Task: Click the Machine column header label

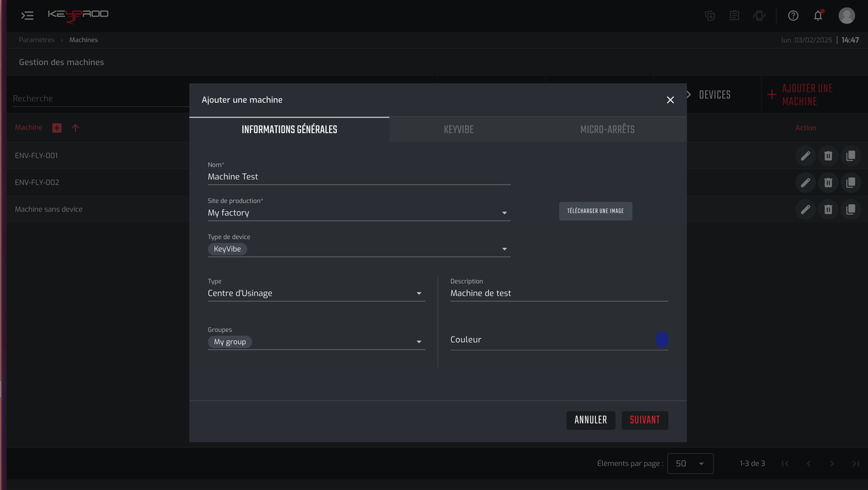Action: (x=28, y=128)
